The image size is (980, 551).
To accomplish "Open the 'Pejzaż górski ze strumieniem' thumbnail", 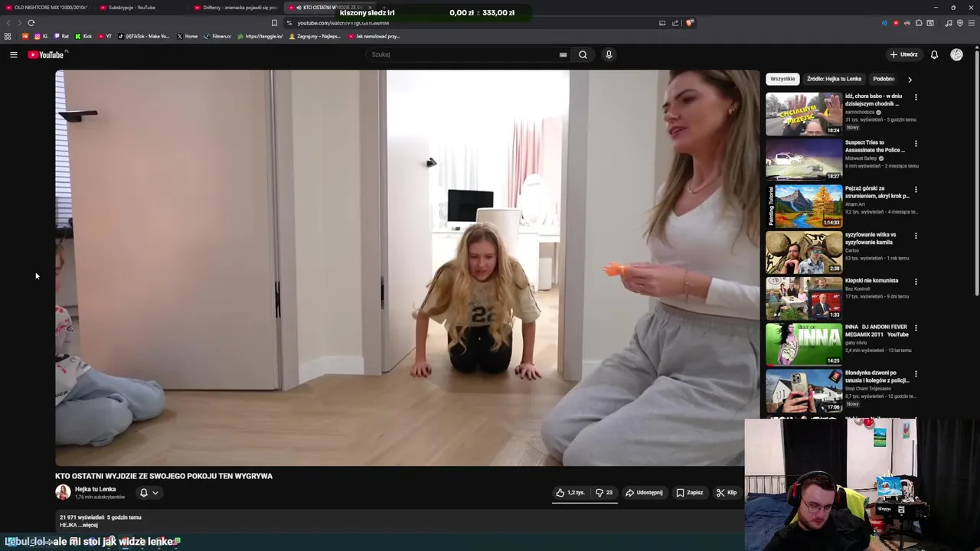I will tap(804, 205).
